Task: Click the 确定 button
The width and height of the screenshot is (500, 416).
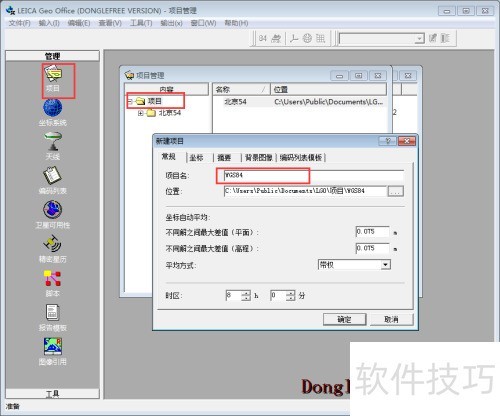Action: click(344, 319)
